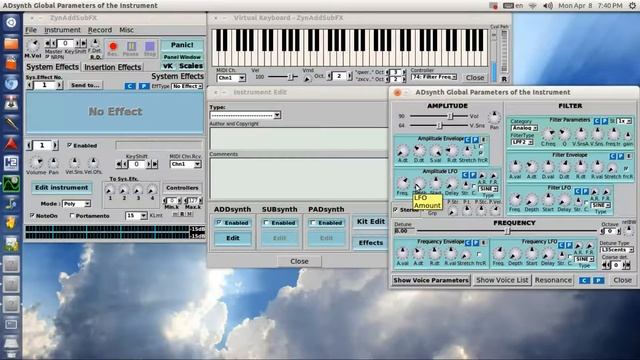640x360 pixels.
Task: Copy Amplitude Envelope with C icon
Action: [468, 140]
